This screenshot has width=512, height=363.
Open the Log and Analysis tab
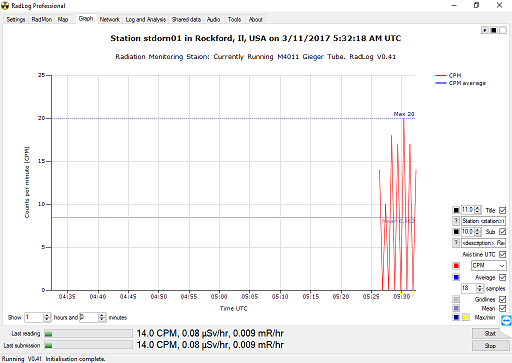(x=146, y=20)
